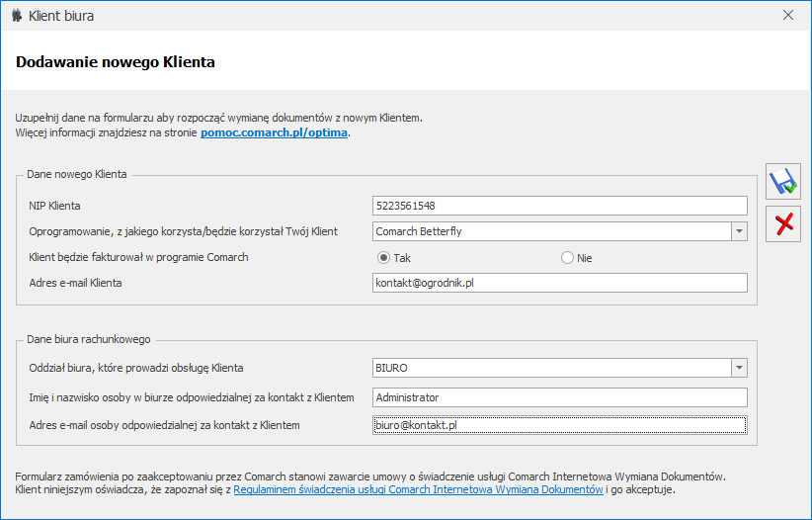Screen dimensions: 812x520
Task: Click the 'Dane nowego Klienta' group label
Action: pos(76,174)
